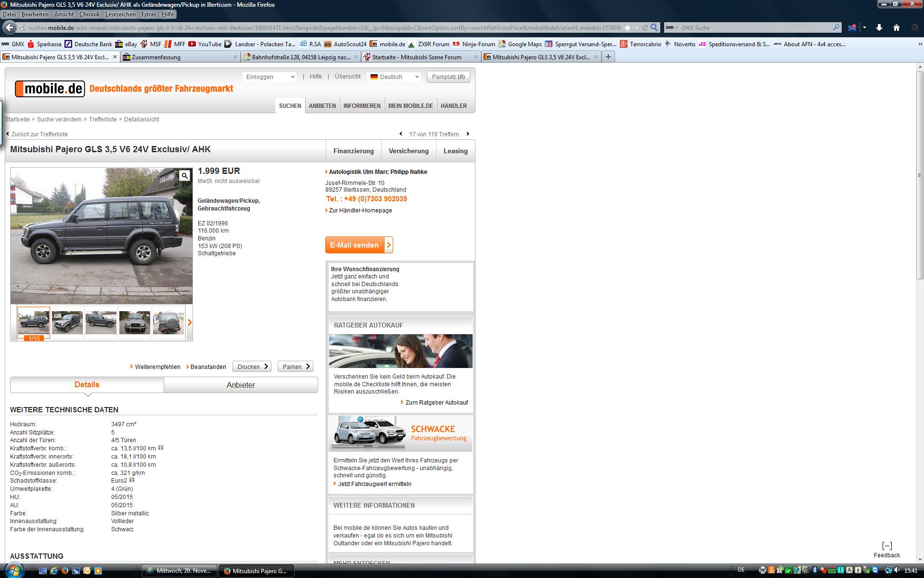924x578 pixels.
Task: Click the Drucken button
Action: click(x=252, y=367)
